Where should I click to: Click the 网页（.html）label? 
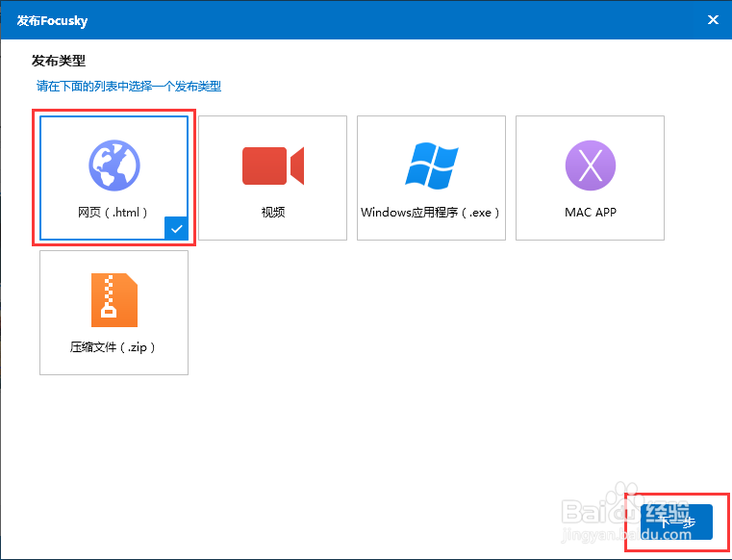[x=113, y=213]
